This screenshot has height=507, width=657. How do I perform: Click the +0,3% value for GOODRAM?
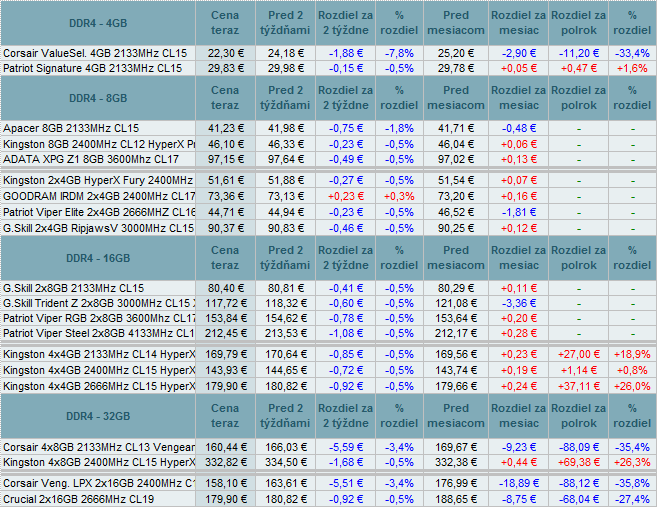[399, 197]
